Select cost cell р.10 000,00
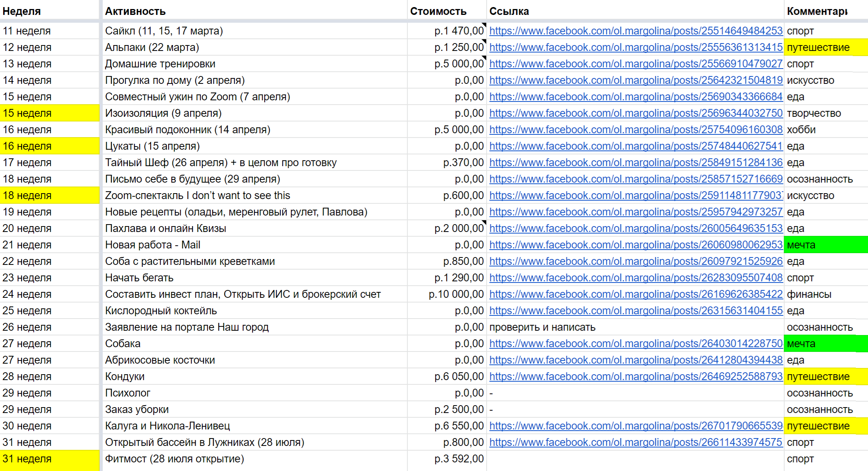 click(447, 294)
